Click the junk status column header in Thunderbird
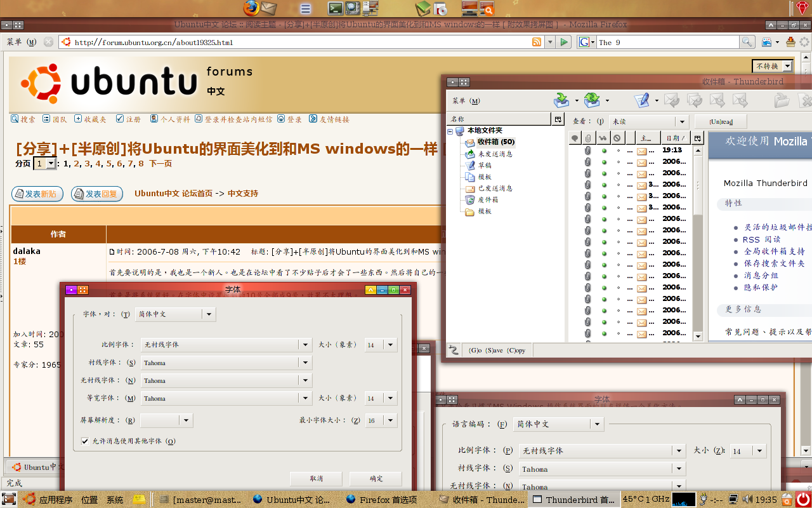Viewport: 812px width, 508px height. pyautogui.click(x=617, y=138)
